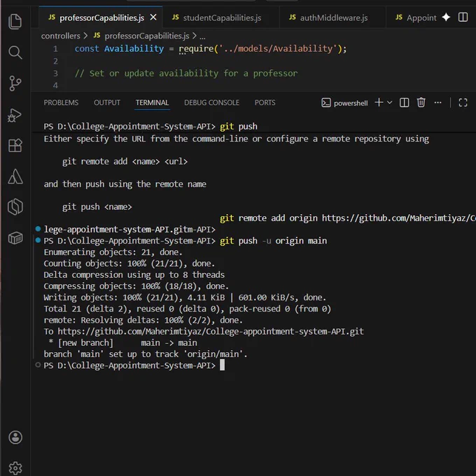Open the PORTS panel tab
476x476 pixels.
265,103
